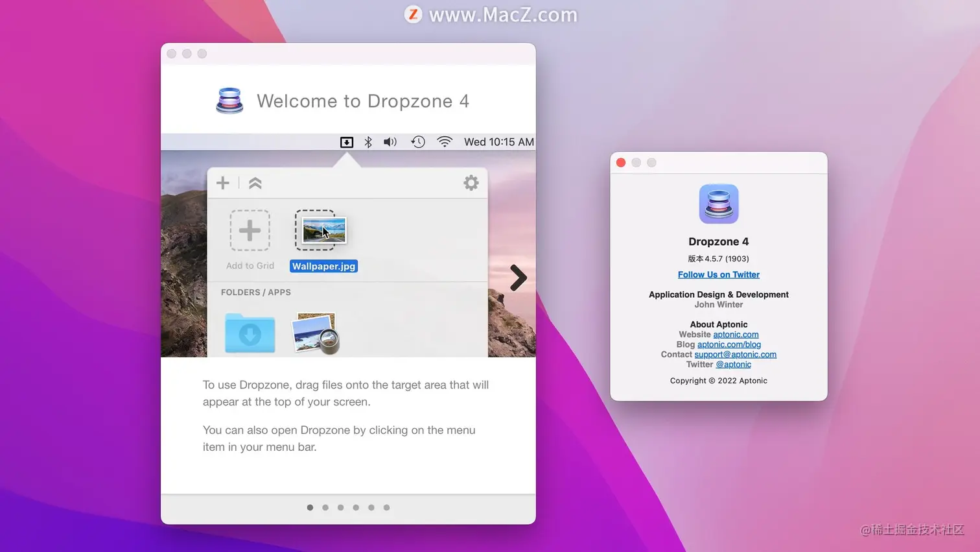Click the plus icon in Dropzone grid toolbar
The image size is (980, 552).
pos(223,183)
